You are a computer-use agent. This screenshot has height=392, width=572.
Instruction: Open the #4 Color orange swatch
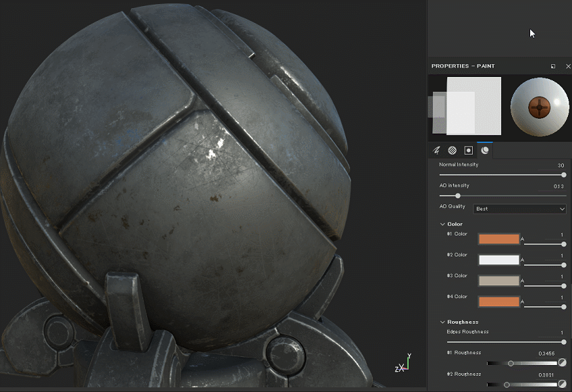pos(498,302)
